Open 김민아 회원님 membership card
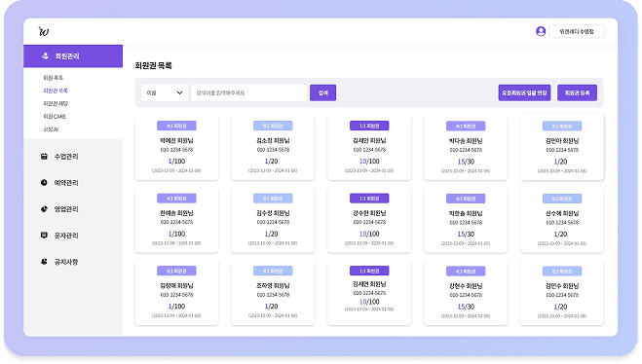This screenshot has height=364, width=642. click(x=562, y=147)
